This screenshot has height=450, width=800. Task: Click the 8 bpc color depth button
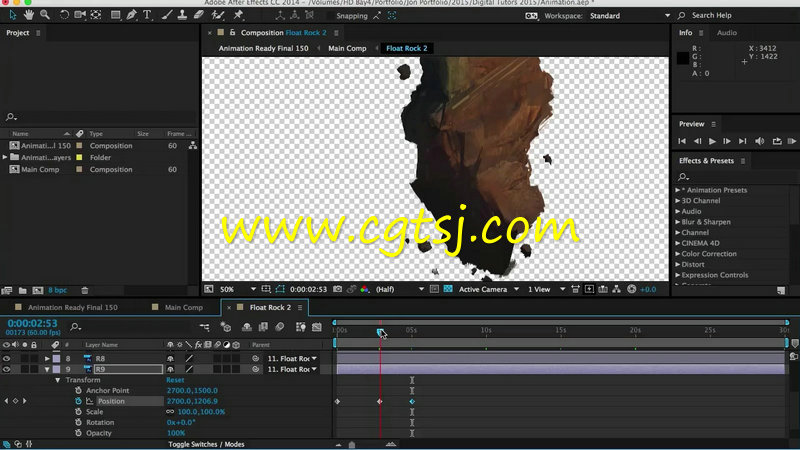(x=57, y=290)
